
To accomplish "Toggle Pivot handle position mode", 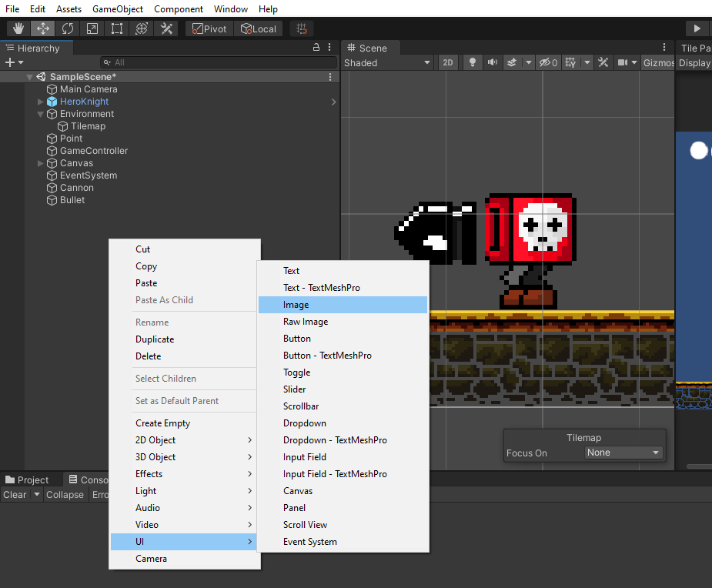I will click(207, 28).
